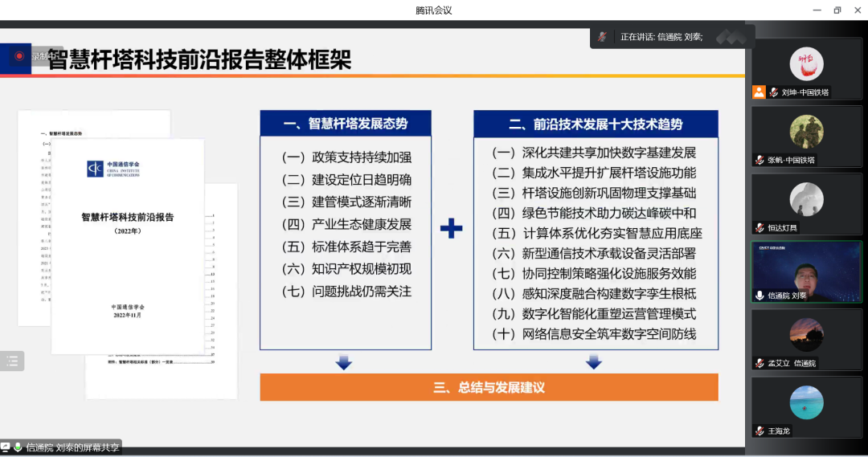Open the list panel icon on left edge
The width and height of the screenshot is (868, 457).
[11, 361]
